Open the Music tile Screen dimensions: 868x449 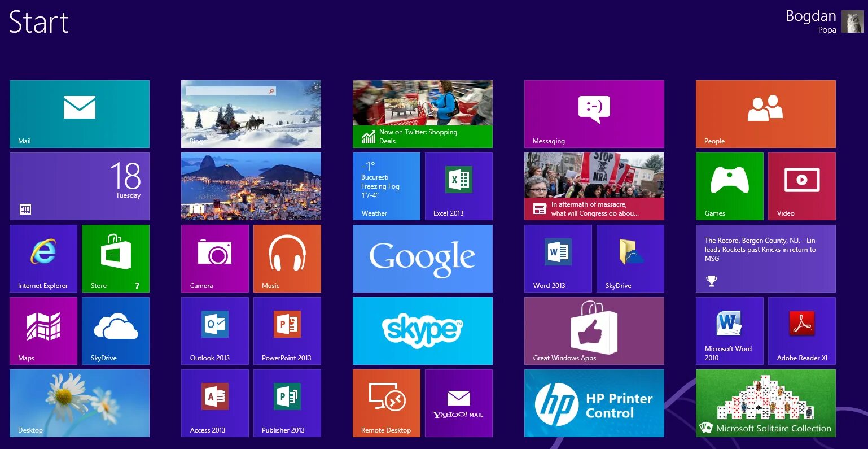tap(287, 259)
